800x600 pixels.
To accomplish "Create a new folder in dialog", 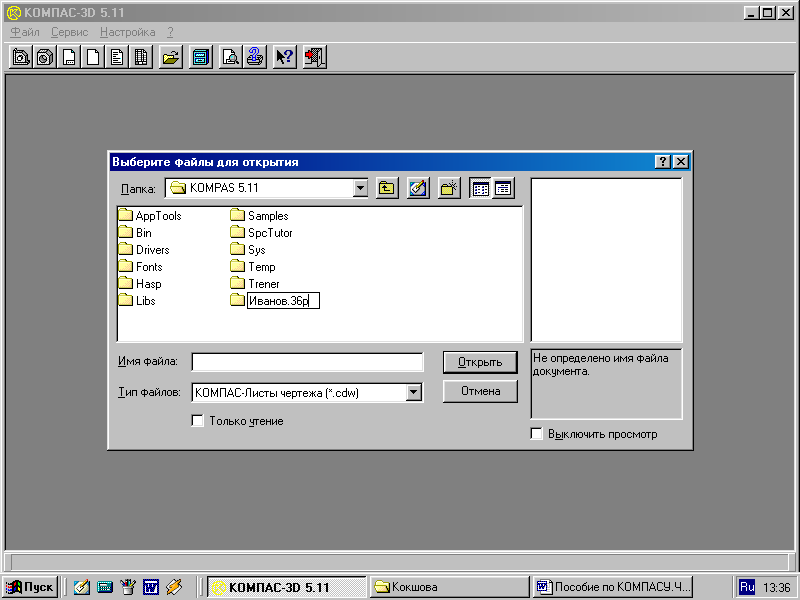I will click(449, 188).
